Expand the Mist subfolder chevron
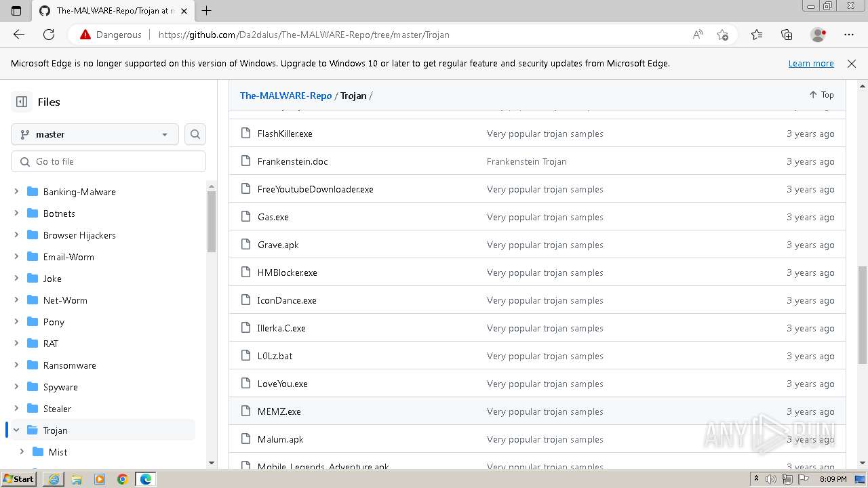This screenshot has height=488, width=868. click(x=22, y=452)
